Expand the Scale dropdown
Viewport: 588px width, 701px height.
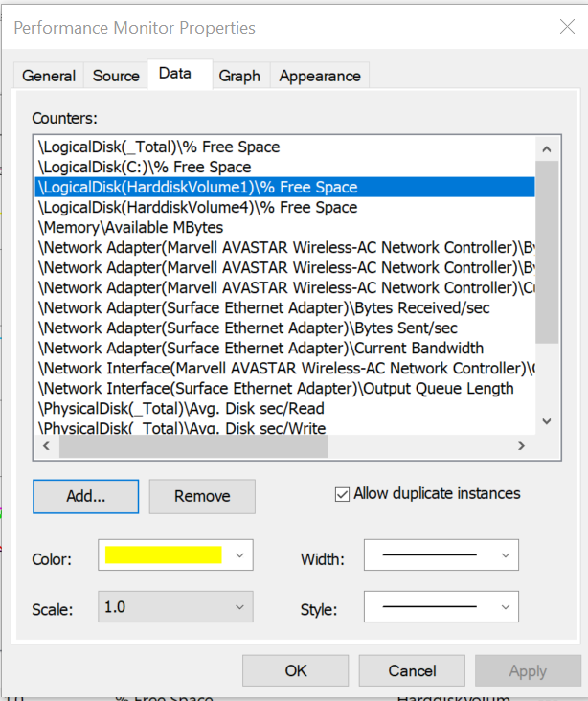(x=239, y=606)
